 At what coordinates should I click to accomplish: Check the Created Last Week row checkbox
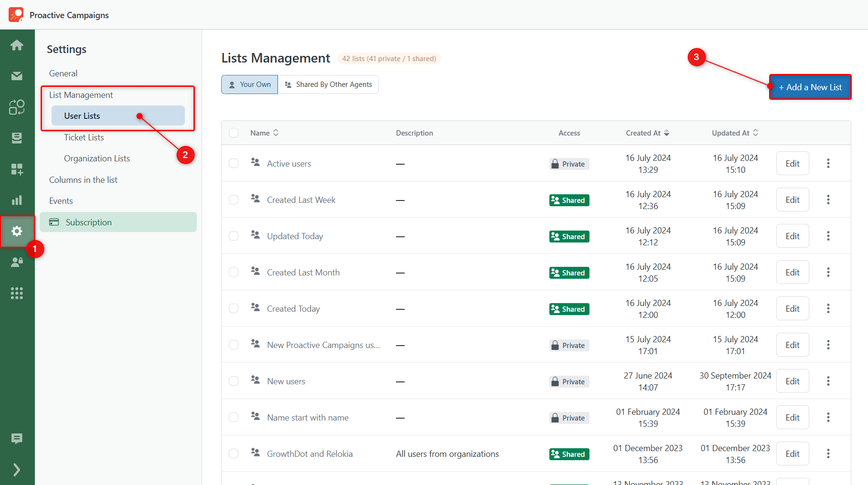234,200
